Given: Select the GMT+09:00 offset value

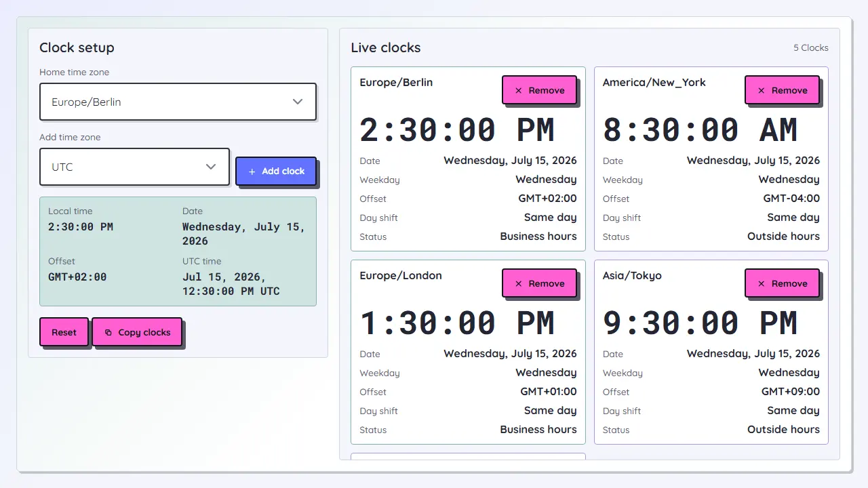Looking at the screenshot, I should pyautogui.click(x=791, y=392).
